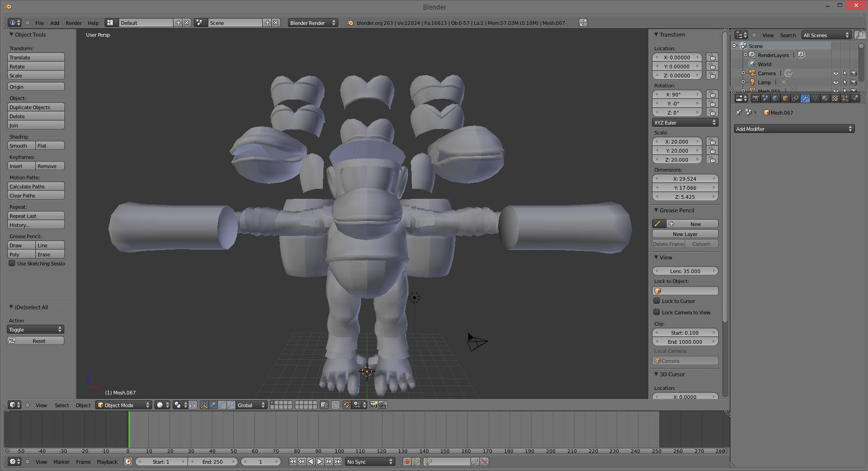Click the grease pencil draw icon

tap(658, 224)
